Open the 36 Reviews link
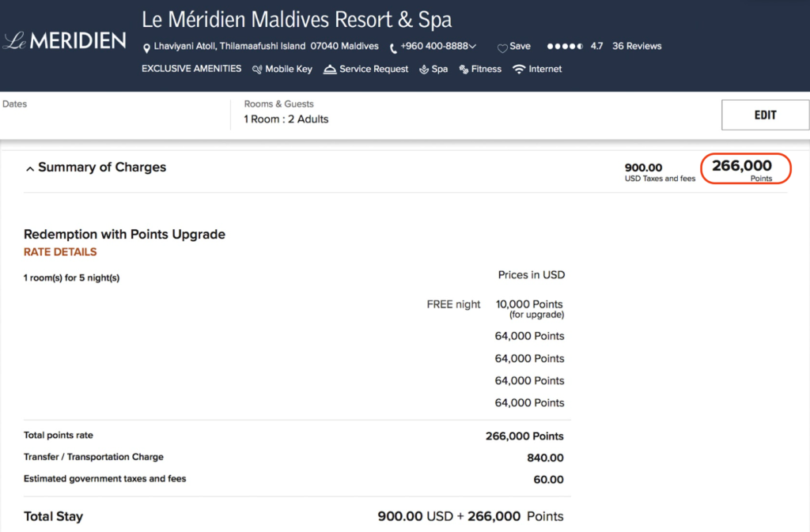The height and width of the screenshot is (532, 810). (x=637, y=46)
